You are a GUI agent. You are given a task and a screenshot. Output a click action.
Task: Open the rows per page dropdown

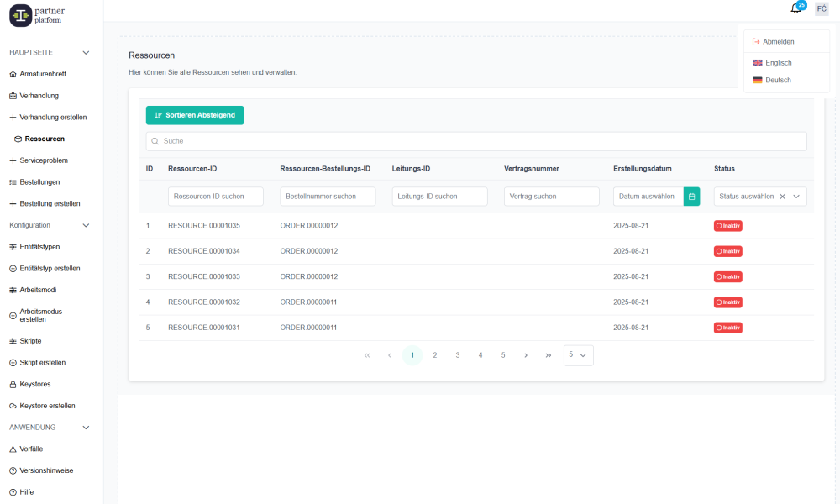pos(579,355)
